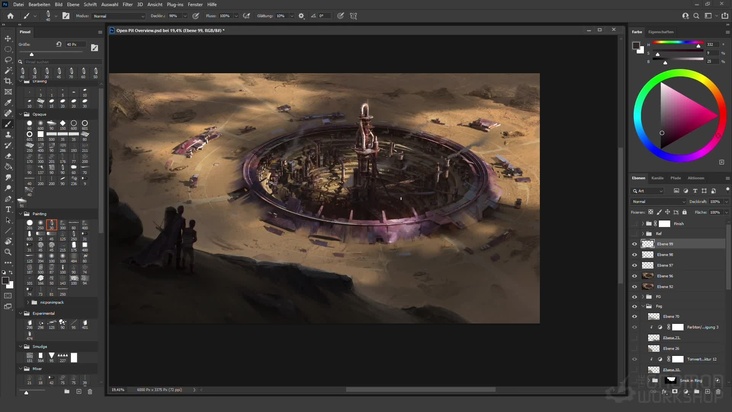Screen dimensions: 732x412
Task: Select the Frame tool
Action: (8, 92)
